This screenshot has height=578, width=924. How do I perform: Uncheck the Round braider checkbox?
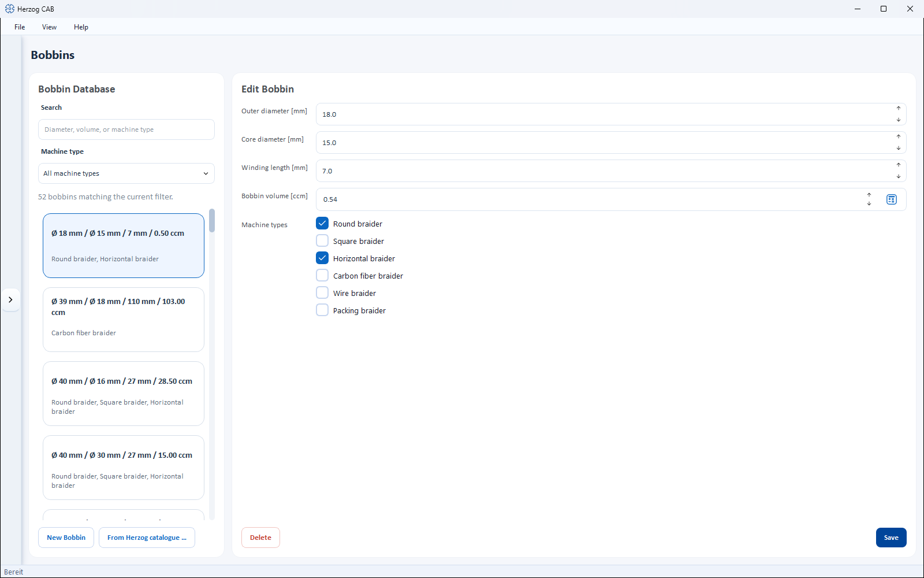322,223
